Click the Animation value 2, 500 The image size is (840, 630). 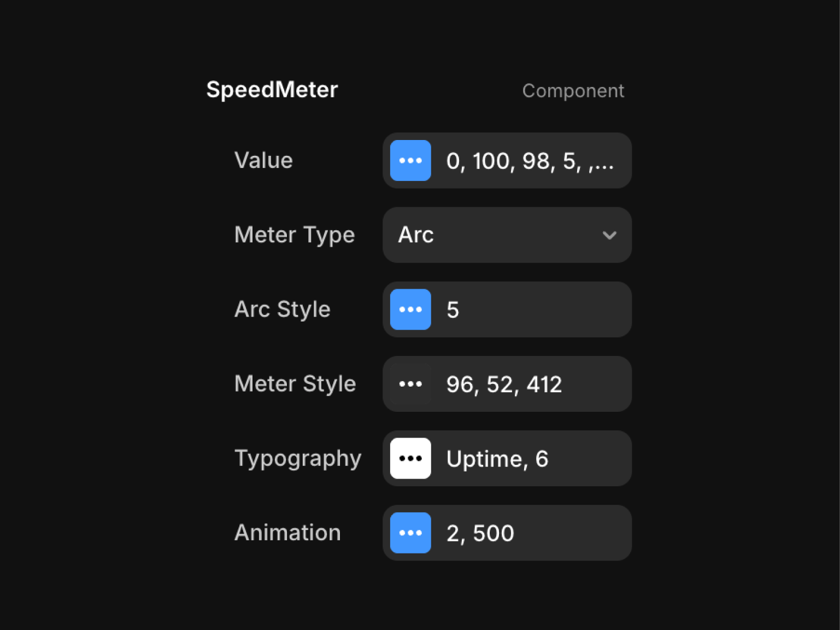(480, 533)
